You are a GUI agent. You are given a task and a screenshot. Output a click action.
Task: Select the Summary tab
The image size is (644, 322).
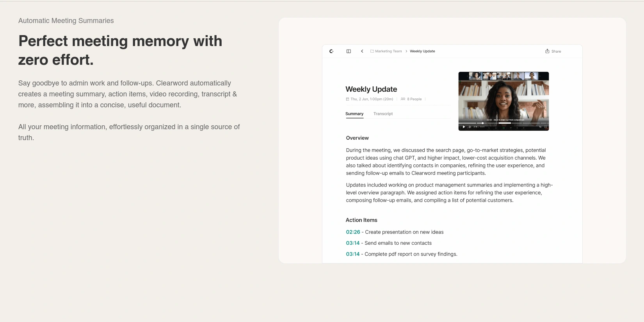pyautogui.click(x=354, y=114)
